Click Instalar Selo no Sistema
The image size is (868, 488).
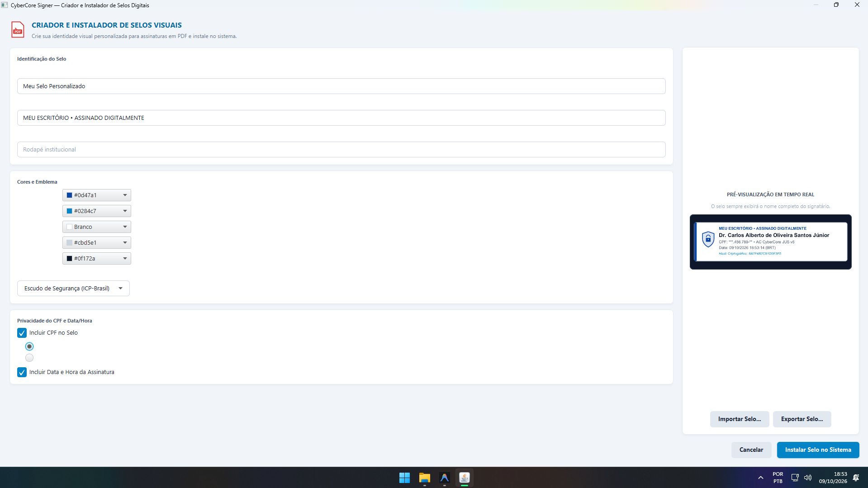818,450
